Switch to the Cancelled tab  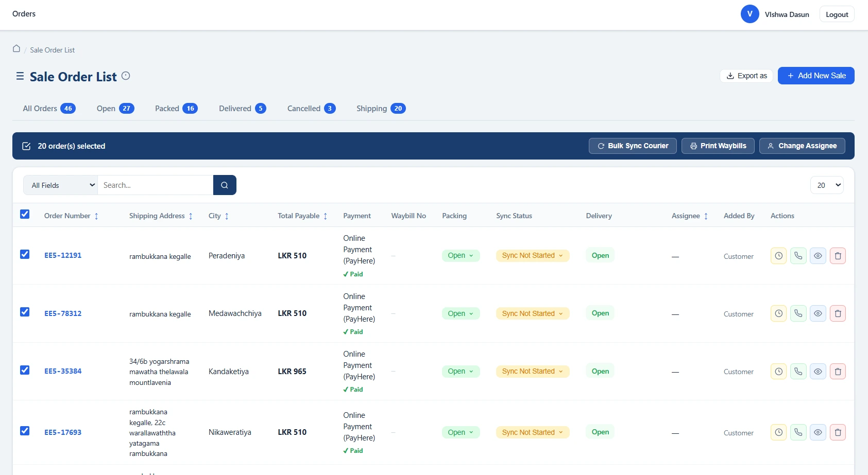click(x=311, y=109)
